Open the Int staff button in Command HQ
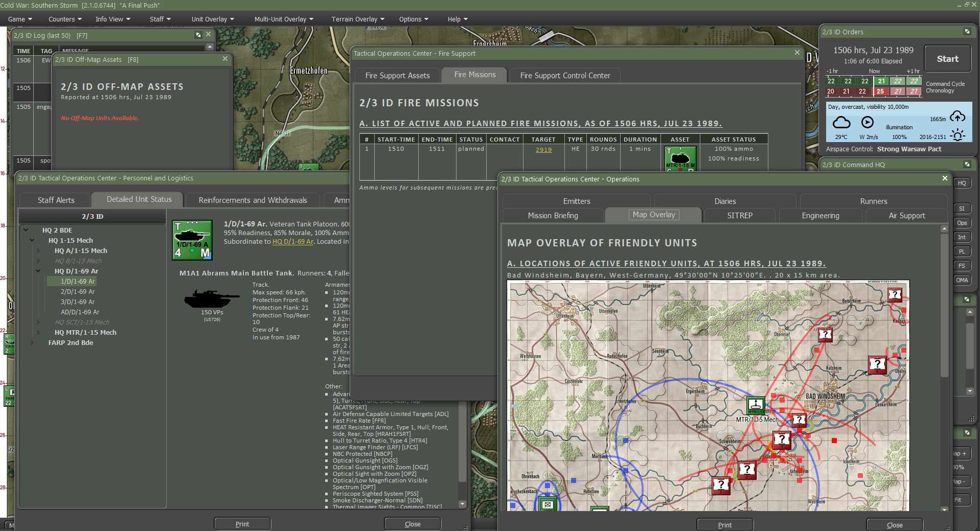 pos(962,237)
